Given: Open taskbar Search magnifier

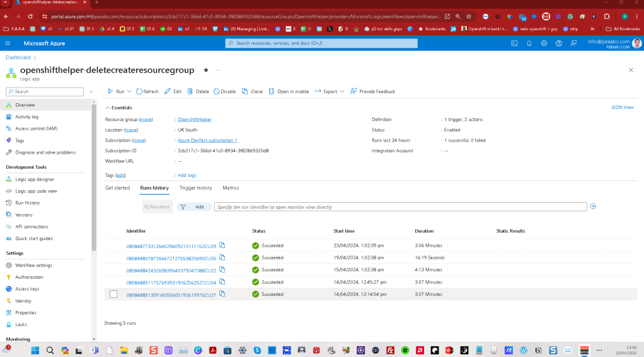Looking at the screenshot, I should tap(50, 351).
